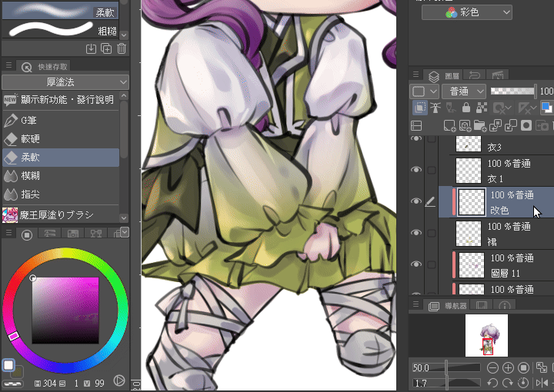Expand more color panel tabs chevron
Viewport: 554px width, 392px height.
click(125, 233)
